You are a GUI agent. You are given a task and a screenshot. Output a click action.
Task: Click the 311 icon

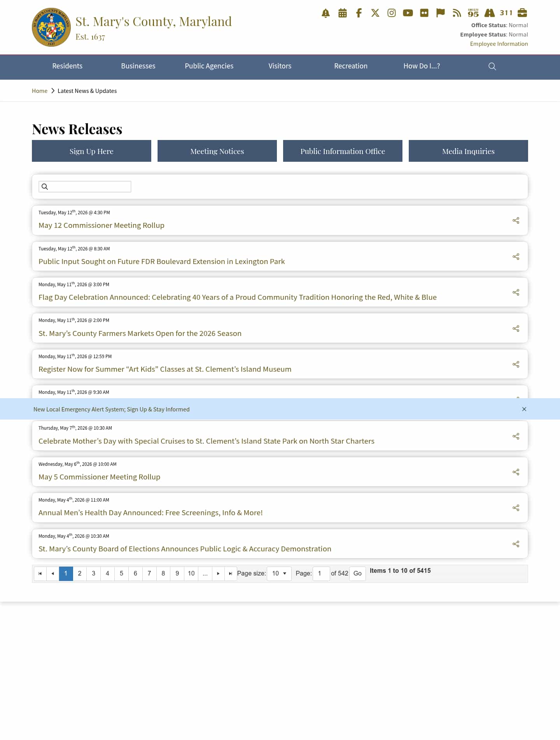click(x=506, y=13)
